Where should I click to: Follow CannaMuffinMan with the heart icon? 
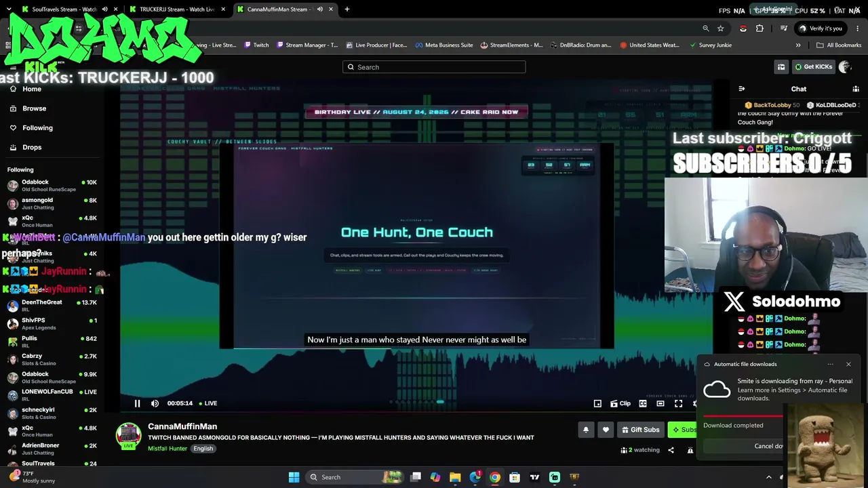(x=606, y=430)
